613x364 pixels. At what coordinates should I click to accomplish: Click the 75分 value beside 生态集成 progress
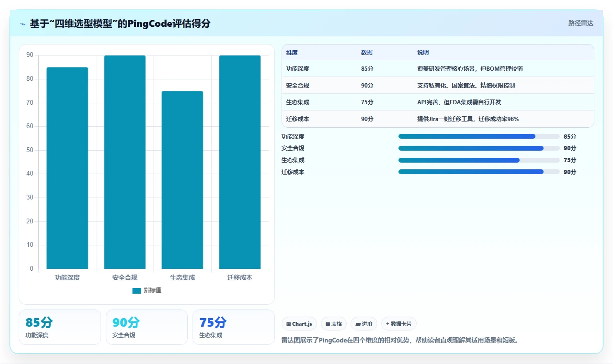tap(570, 160)
